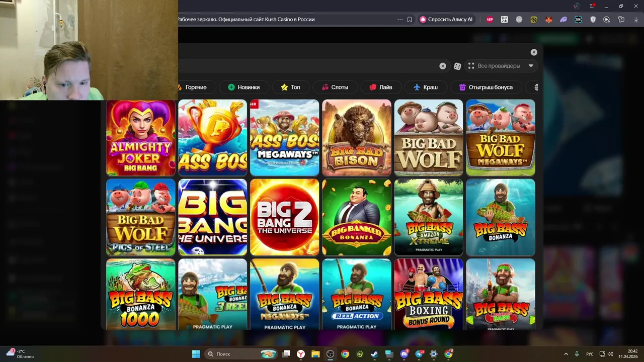Image resolution: width=644 pixels, height=362 pixels.
Task: Open Big Bass Amazon Xtreme game
Action: click(x=429, y=217)
